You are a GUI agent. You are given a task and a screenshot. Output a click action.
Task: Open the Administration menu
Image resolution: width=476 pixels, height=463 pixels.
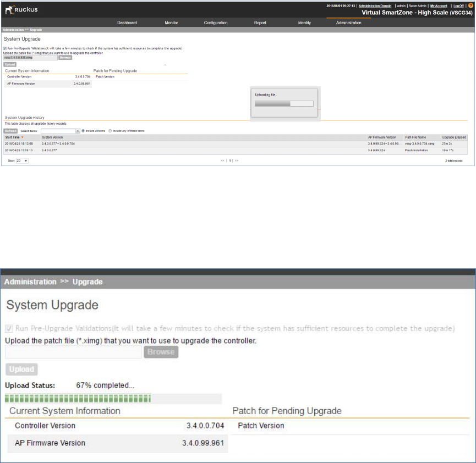pyautogui.click(x=348, y=23)
